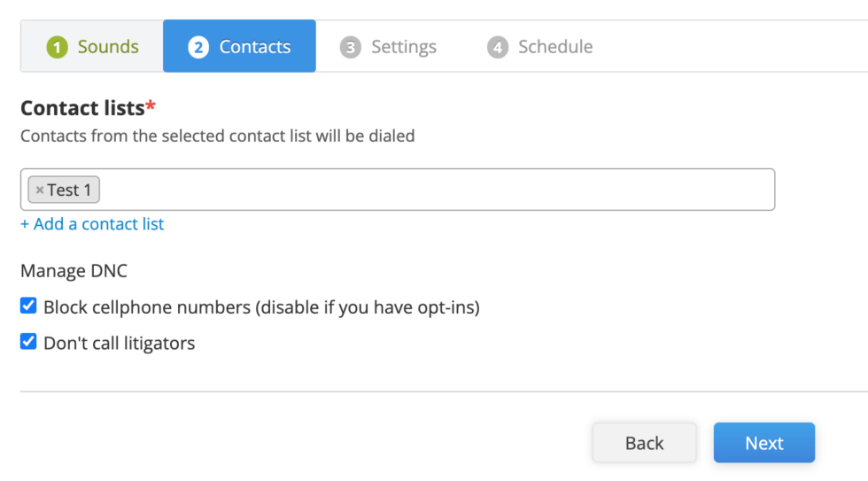868x481 pixels.
Task: Go back with the Back button
Action: 645,443
